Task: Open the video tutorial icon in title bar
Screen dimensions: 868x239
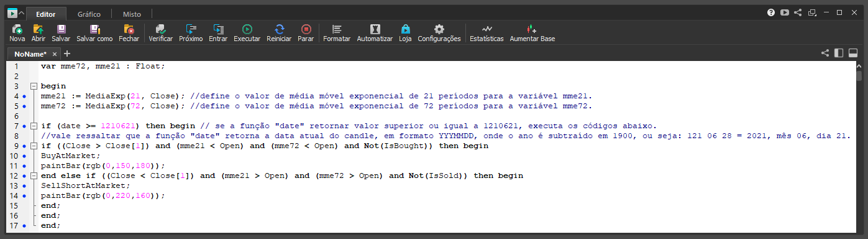Action: [785, 12]
